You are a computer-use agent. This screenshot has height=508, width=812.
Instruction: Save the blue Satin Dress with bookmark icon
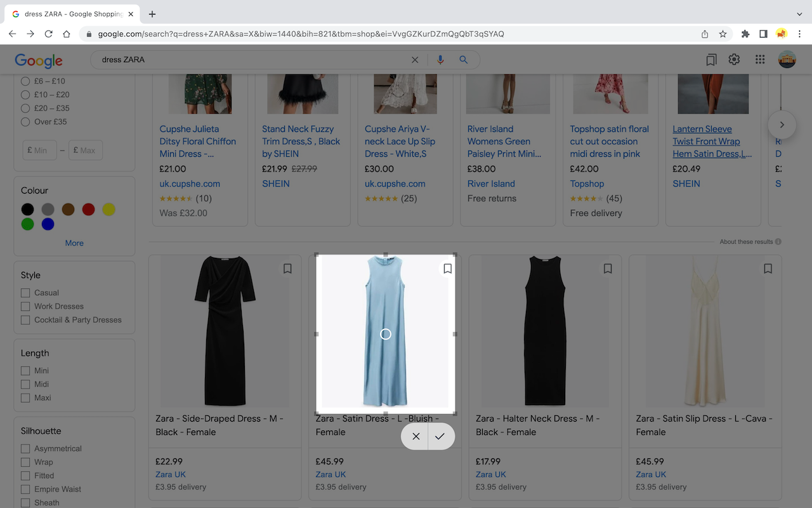[x=447, y=269]
